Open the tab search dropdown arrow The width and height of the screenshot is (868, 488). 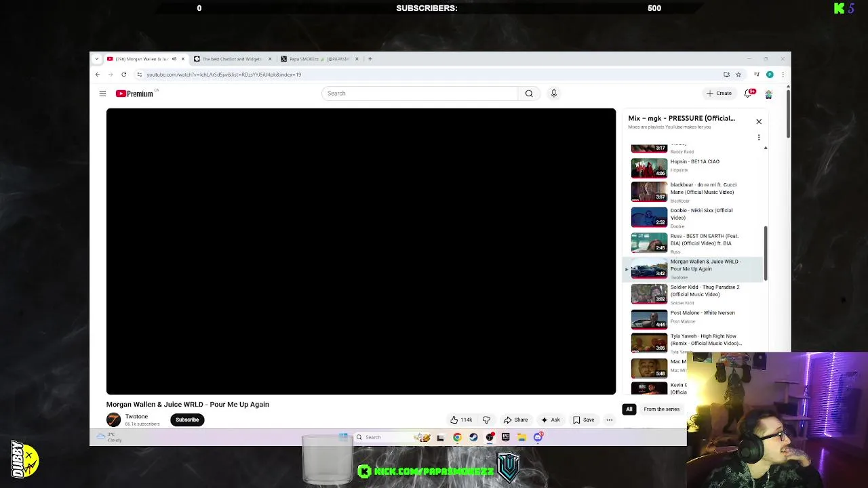[97, 59]
